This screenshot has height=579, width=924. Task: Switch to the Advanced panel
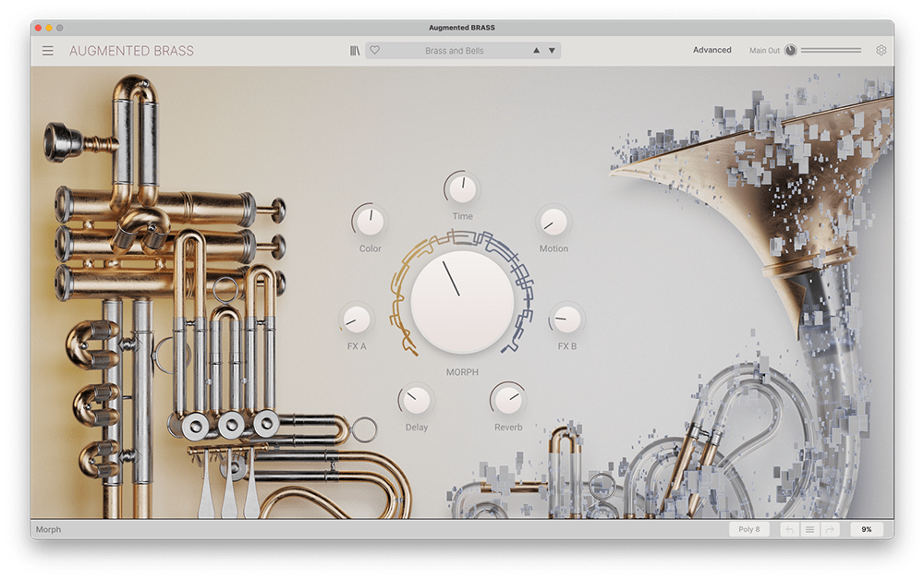(x=711, y=50)
